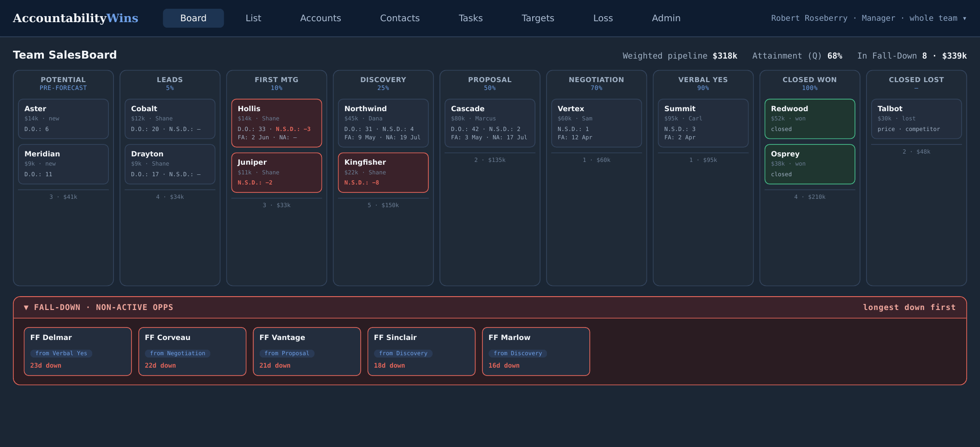980x447 pixels.
Task: Click the Proposal total '2 · $135k'
Action: coord(490,160)
